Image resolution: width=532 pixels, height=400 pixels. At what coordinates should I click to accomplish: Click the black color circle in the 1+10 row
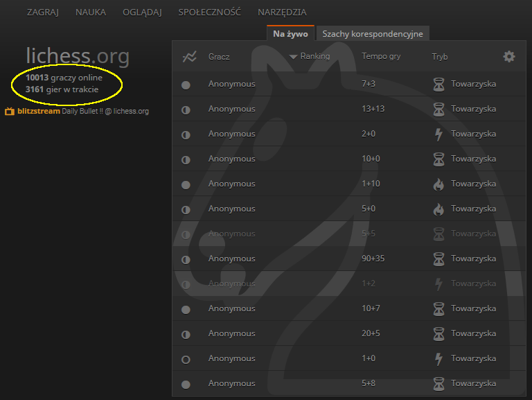point(186,184)
